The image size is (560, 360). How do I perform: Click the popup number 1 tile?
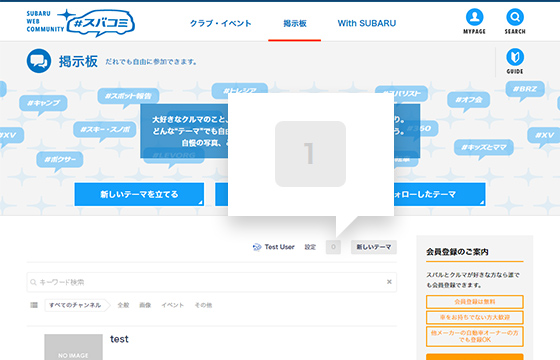pyautogui.click(x=310, y=154)
